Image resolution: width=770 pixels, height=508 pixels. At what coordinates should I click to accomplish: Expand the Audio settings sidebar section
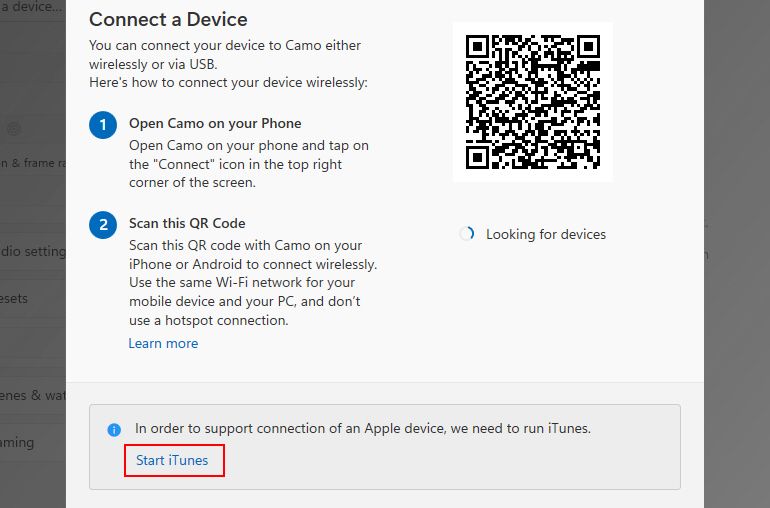32,251
